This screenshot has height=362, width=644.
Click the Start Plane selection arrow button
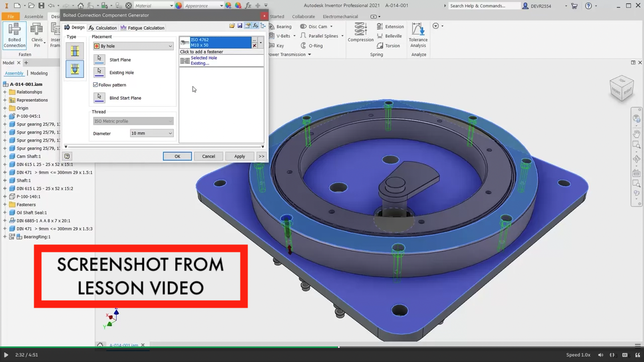pos(99,59)
